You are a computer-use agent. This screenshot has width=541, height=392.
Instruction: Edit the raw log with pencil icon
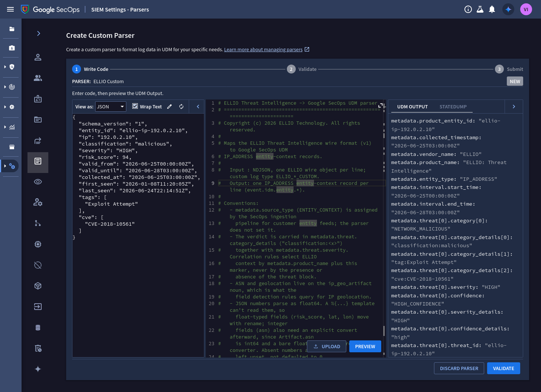click(x=169, y=107)
